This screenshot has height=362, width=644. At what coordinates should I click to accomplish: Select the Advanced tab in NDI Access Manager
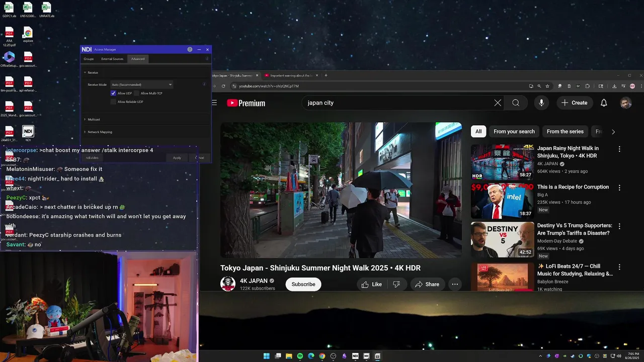(x=138, y=59)
